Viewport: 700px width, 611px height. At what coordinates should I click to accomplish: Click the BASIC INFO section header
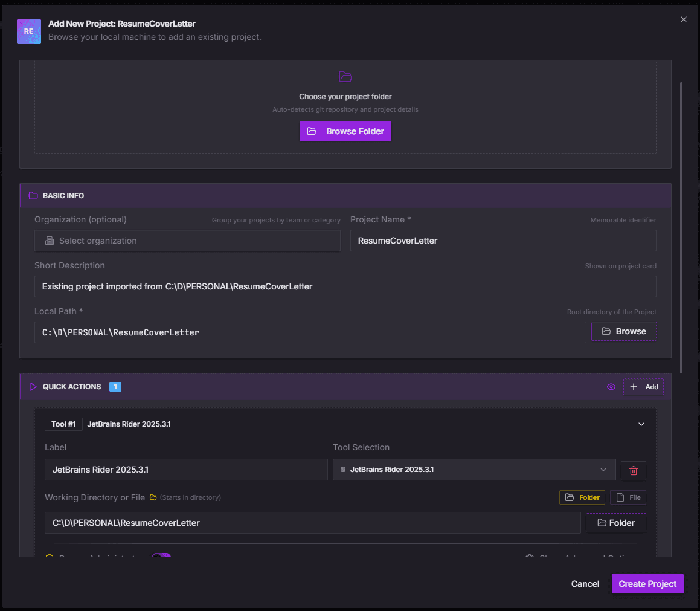[345, 196]
